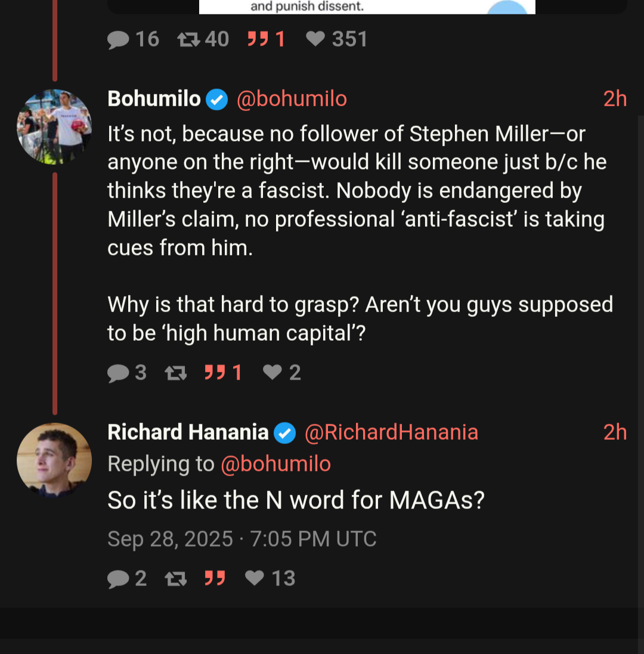Click the reply icon on Richard Hanania's tweet
Viewport: 644px width, 654px height.
(119, 578)
